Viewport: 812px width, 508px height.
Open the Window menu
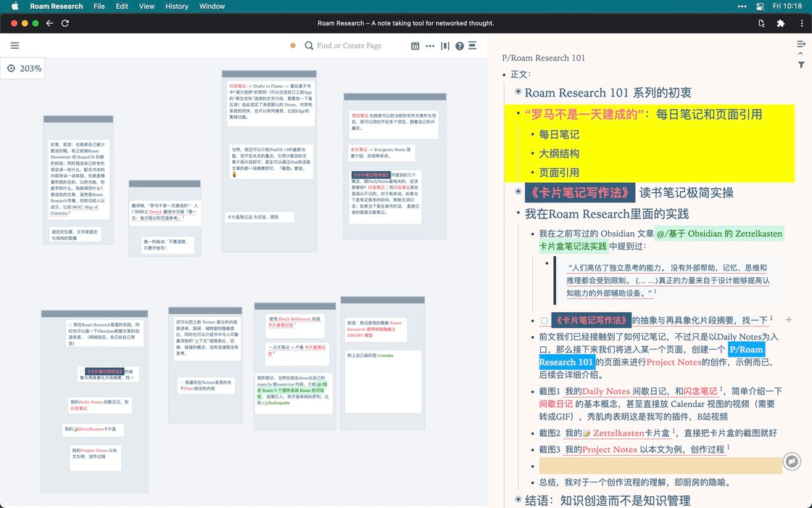[x=212, y=7]
